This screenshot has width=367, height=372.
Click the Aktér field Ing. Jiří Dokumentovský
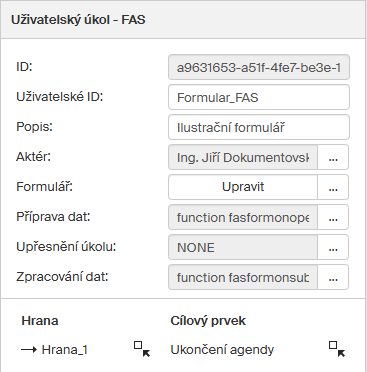(x=243, y=157)
